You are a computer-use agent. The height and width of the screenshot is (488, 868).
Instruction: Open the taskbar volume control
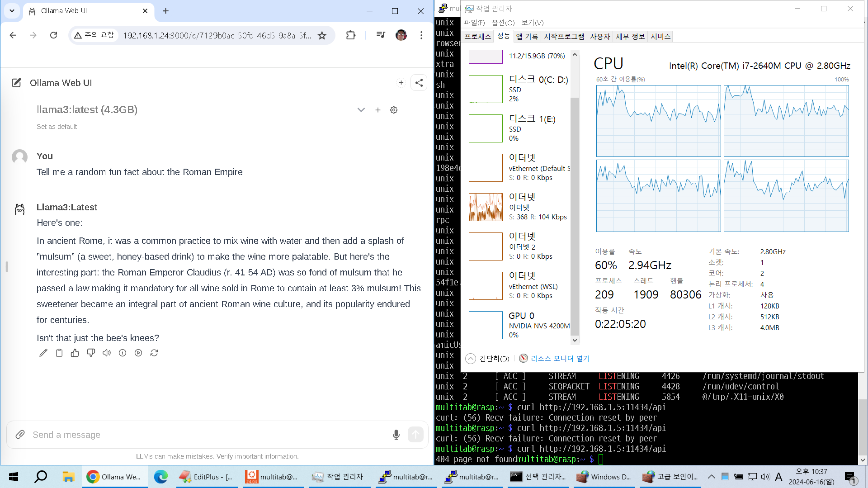point(765,477)
